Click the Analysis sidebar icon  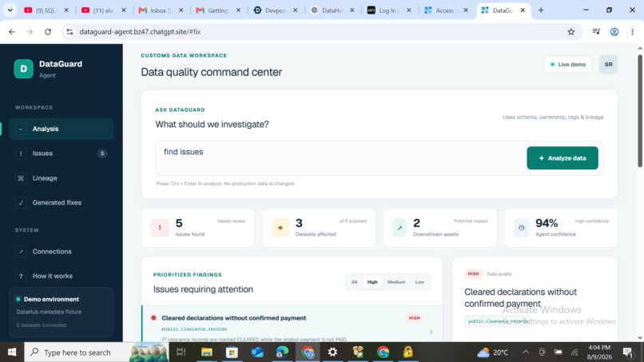[x=21, y=129]
